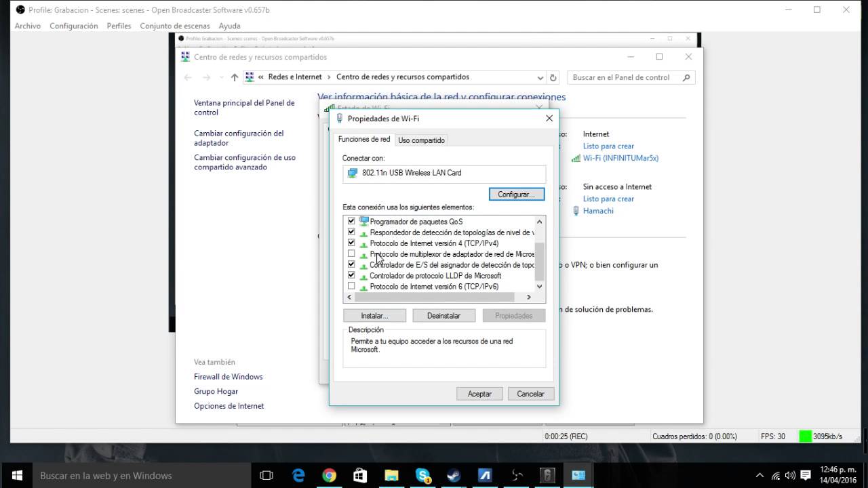The height and width of the screenshot is (488, 868).
Task: Expand address bar history dropdown
Action: [x=540, y=77]
